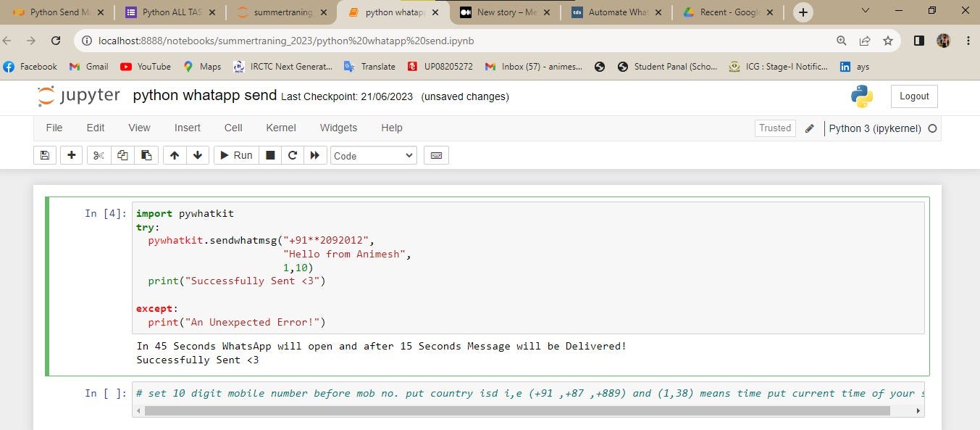
Task: Cut the selected cell with the scissors icon
Action: (98, 154)
